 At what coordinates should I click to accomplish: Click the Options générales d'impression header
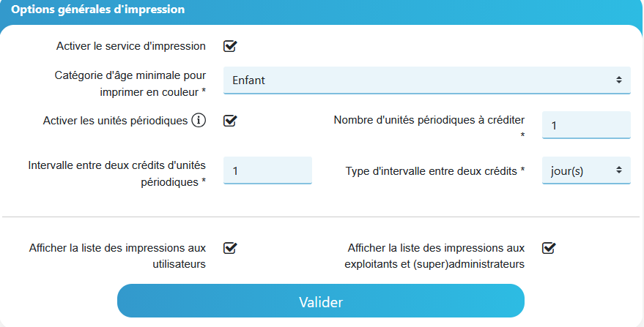pos(97,10)
